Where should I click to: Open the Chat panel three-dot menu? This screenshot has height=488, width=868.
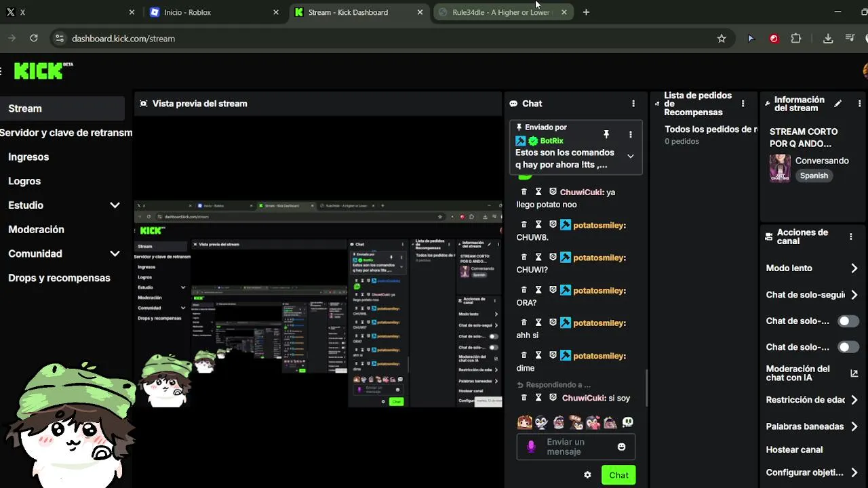[633, 104]
